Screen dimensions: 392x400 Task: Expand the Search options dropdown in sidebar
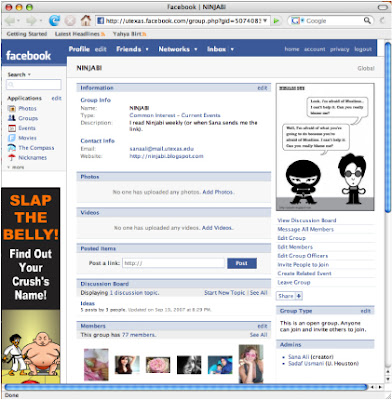(x=29, y=75)
